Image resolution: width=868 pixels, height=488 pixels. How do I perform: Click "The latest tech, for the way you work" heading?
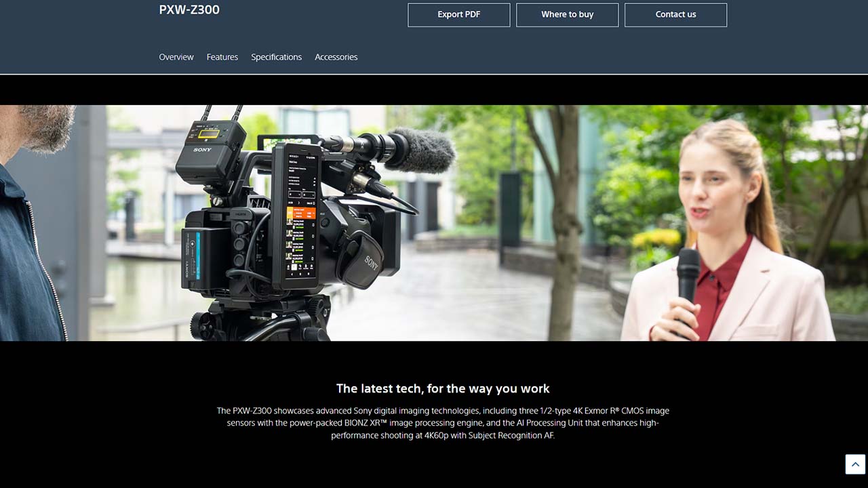coord(443,388)
